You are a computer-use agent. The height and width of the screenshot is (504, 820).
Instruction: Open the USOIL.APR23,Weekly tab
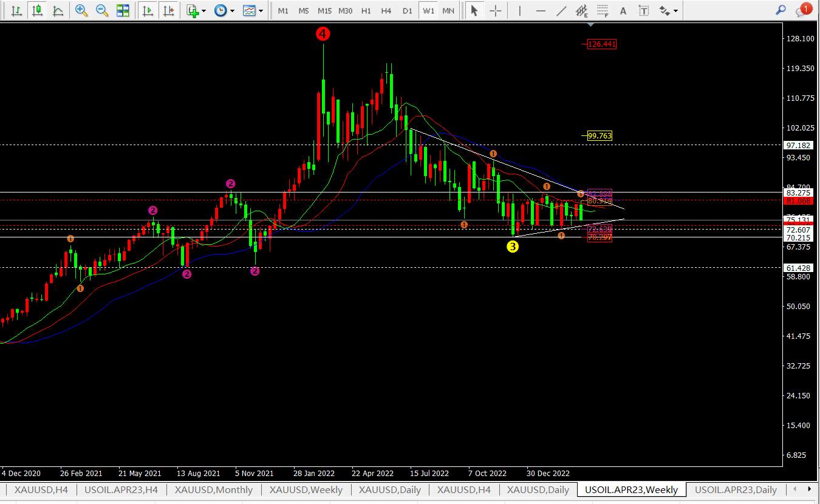tap(631, 489)
